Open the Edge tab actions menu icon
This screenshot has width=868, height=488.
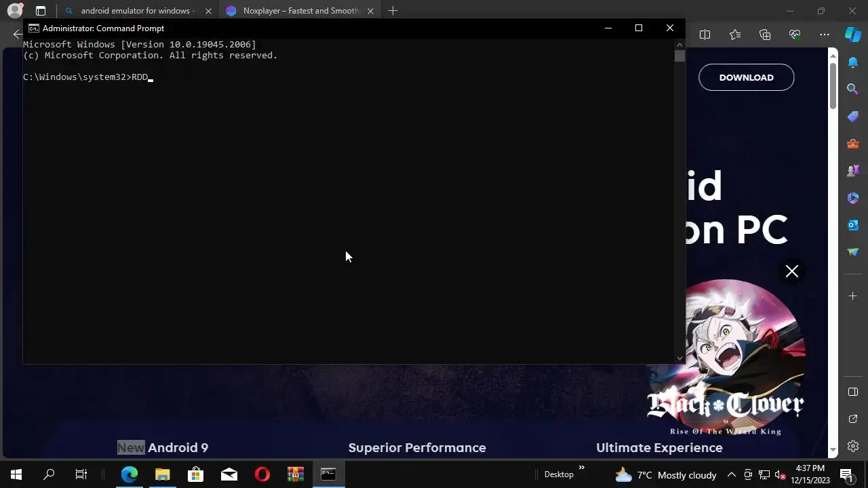pos(41,11)
